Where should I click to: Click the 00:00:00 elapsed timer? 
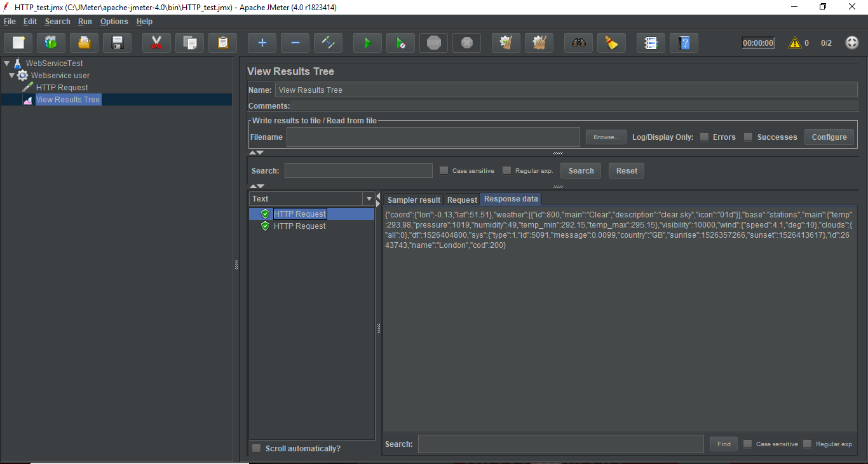pos(758,43)
